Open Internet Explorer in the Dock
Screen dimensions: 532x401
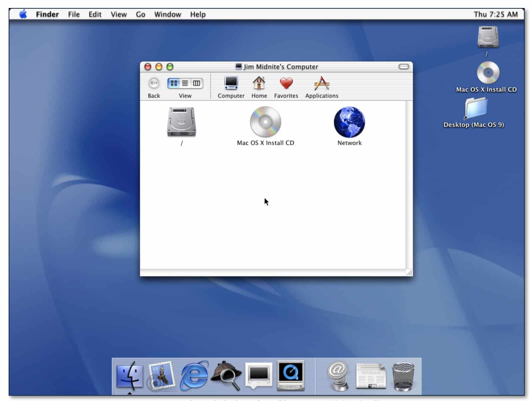[x=194, y=376]
